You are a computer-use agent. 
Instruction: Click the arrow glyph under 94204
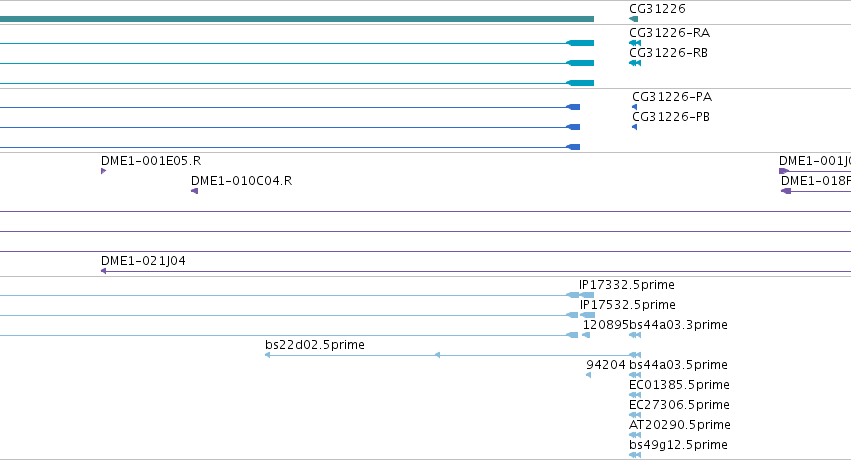pos(588,375)
